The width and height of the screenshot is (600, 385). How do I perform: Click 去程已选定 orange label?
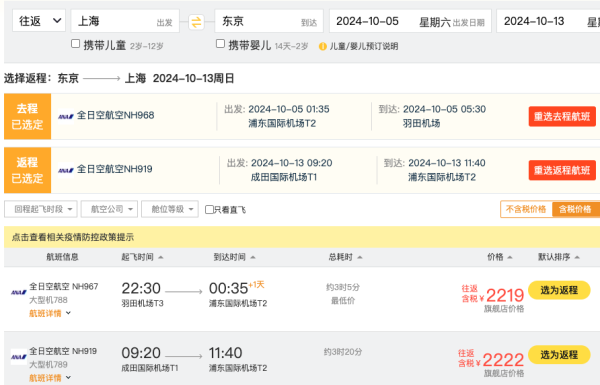(x=27, y=116)
